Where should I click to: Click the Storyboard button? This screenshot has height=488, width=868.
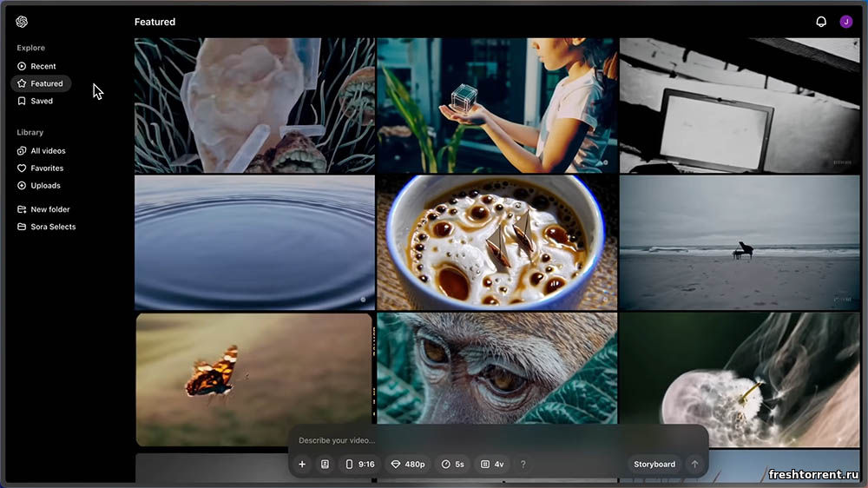(654, 465)
